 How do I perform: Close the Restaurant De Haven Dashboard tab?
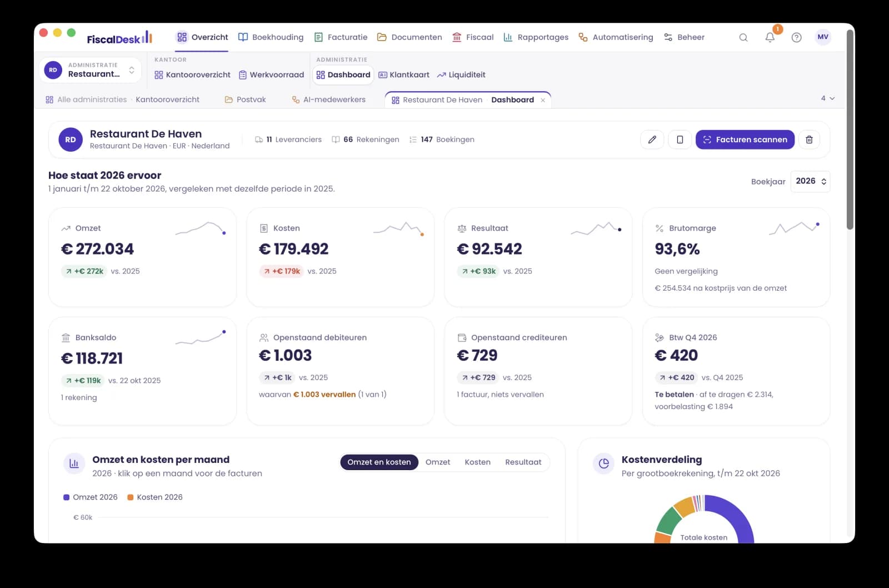543,100
